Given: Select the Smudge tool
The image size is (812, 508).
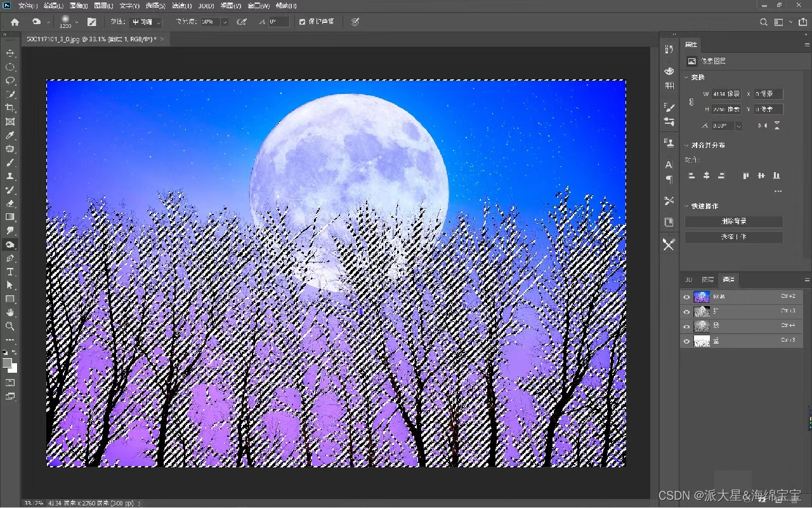Looking at the screenshot, I should point(10,231).
